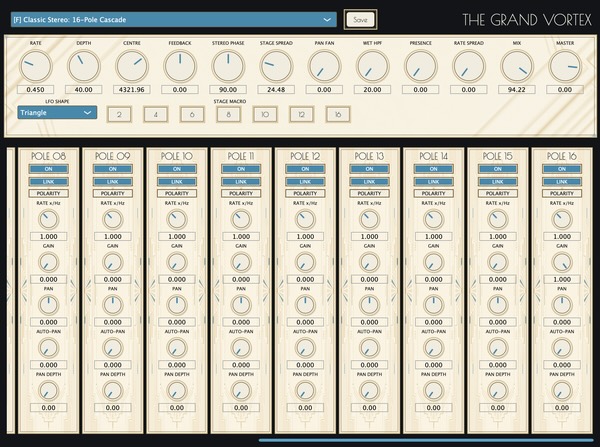Screen dimensions: 600x447
Task: Click Pole 08 Auto-Pan knob
Action: click(x=49, y=348)
